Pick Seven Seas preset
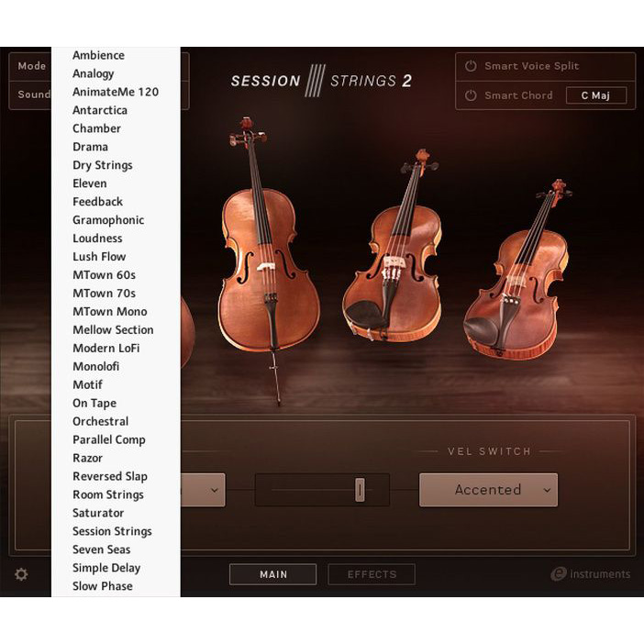644x644 pixels. [102, 550]
